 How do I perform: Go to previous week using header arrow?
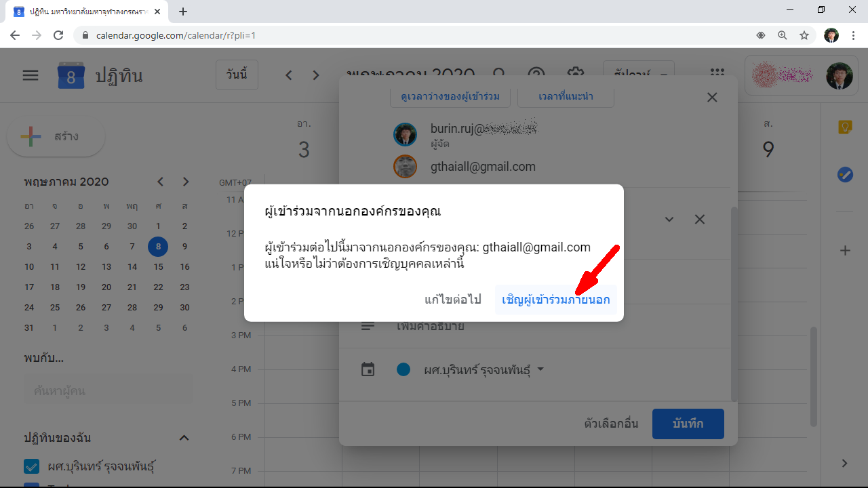(x=289, y=75)
